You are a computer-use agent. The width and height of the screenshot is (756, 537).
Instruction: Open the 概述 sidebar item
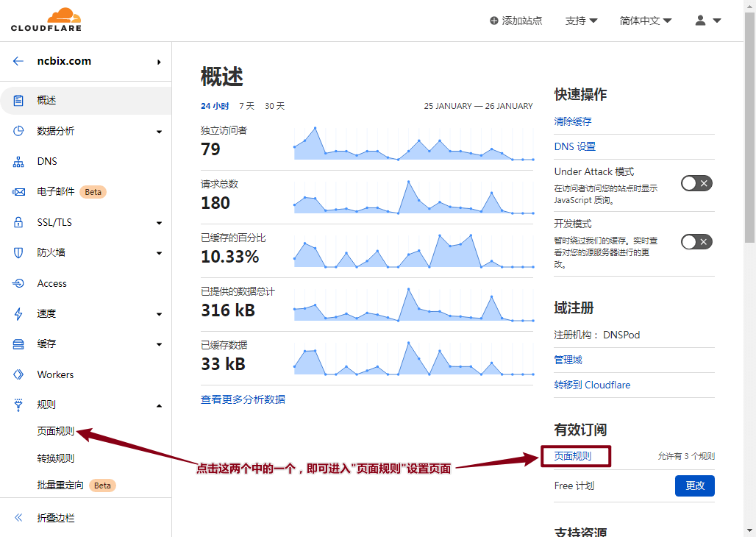(86, 100)
